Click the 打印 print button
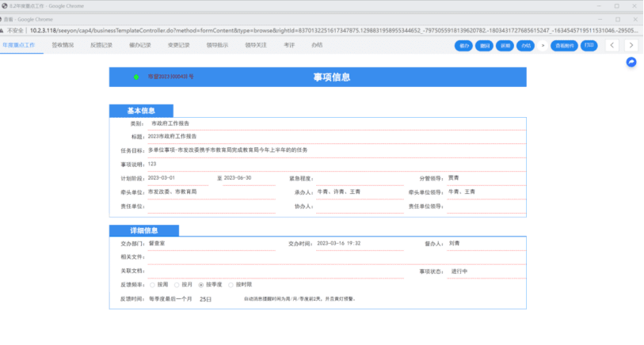644x345 pixels. [x=589, y=46]
